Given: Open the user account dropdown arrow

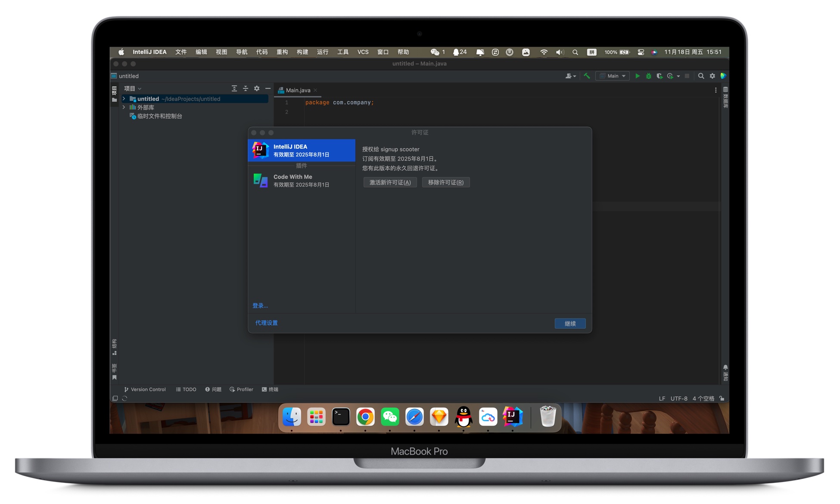Looking at the screenshot, I should click(x=575, y=76).
